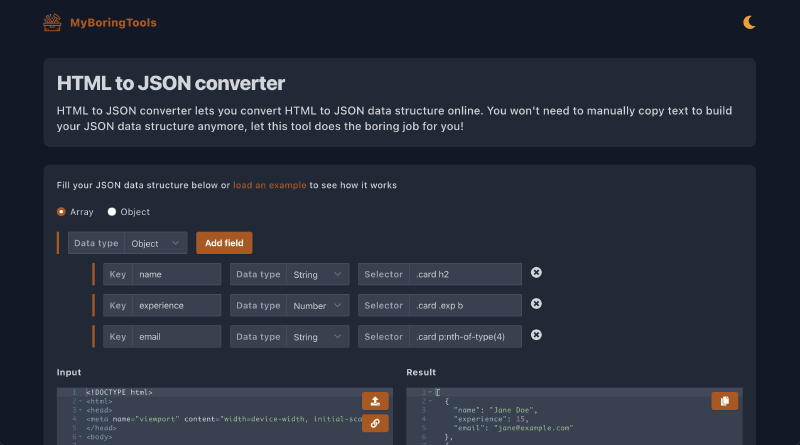Image resolution: width=800 pixels, height=445 pixels.
Task: Edit the name key input field
Action: click(x=177, y=275)
